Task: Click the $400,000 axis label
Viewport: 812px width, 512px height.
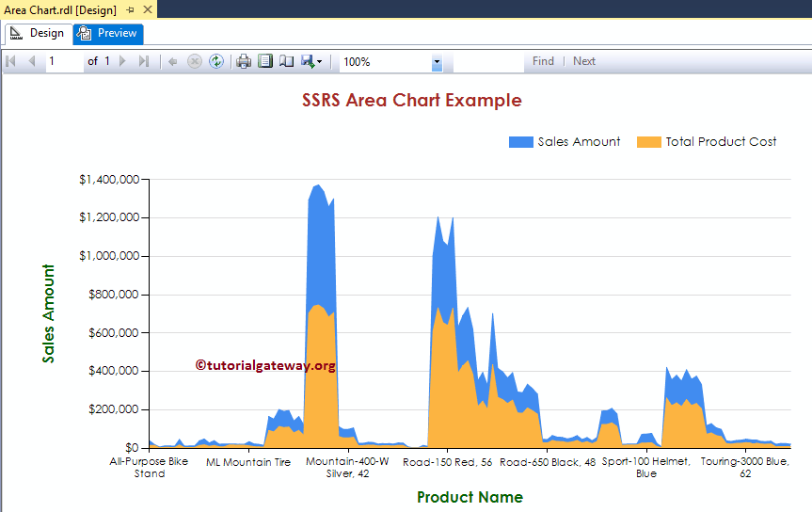Action: pyautogui.click(x=114, y=371)
